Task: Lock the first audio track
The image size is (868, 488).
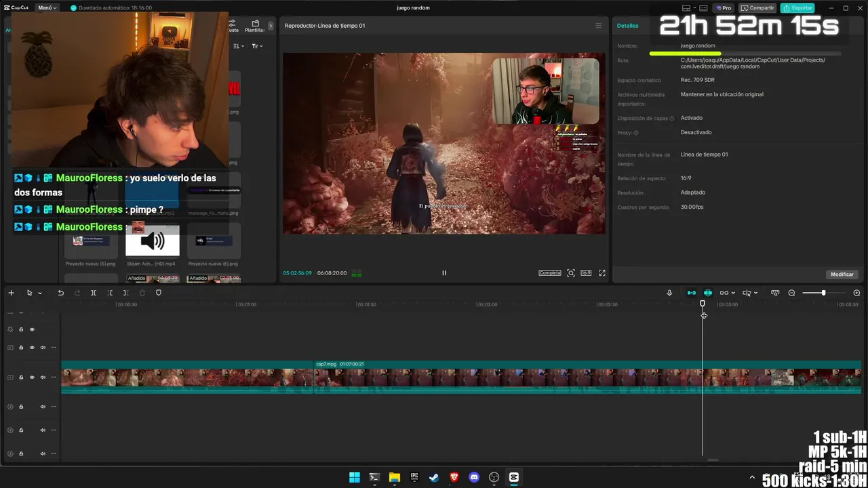Action: (x=21, y=407)
